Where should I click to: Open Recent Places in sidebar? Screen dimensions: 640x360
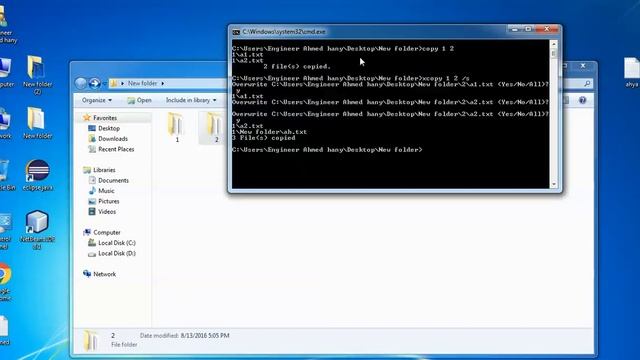click(x=116, y=149)
